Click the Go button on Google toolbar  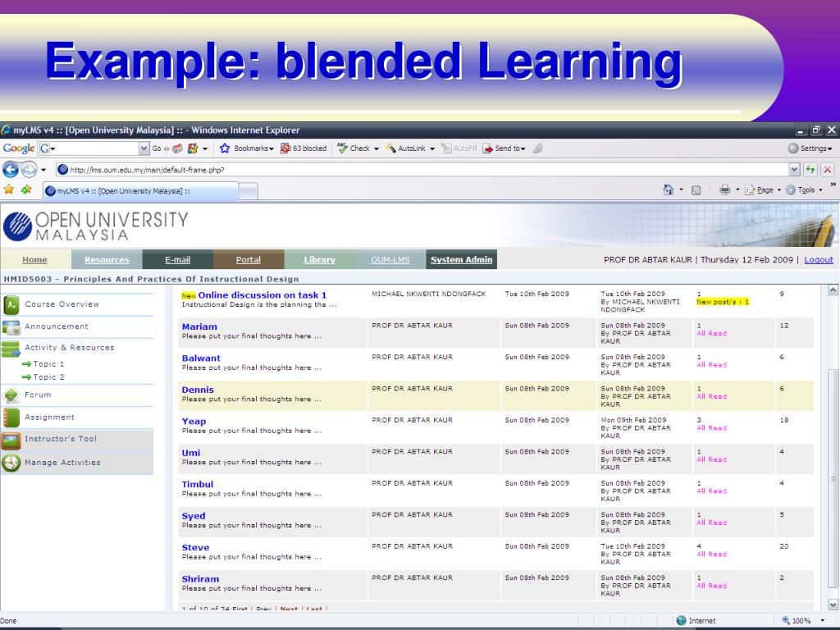coord(157,148)
